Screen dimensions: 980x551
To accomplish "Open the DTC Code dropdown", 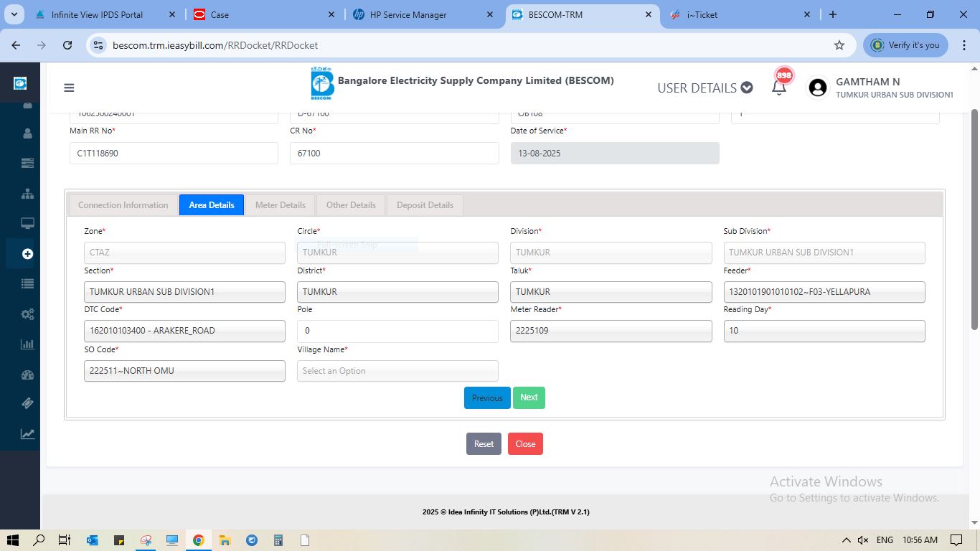I will coord(184,331).
